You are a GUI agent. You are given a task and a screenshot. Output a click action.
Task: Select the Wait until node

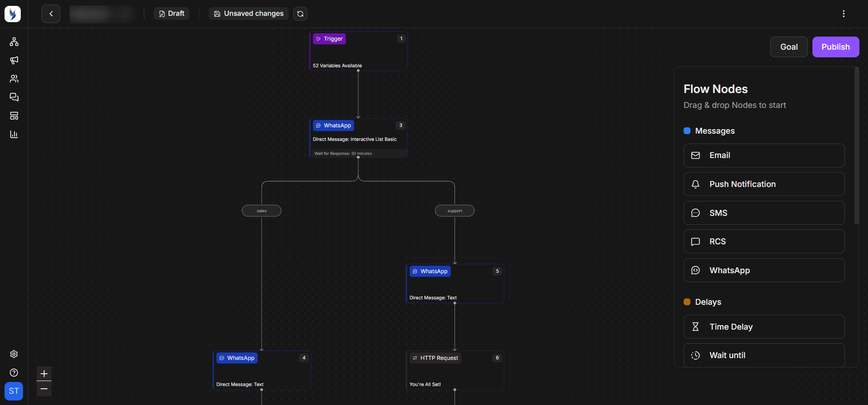(x=764, y=355)
